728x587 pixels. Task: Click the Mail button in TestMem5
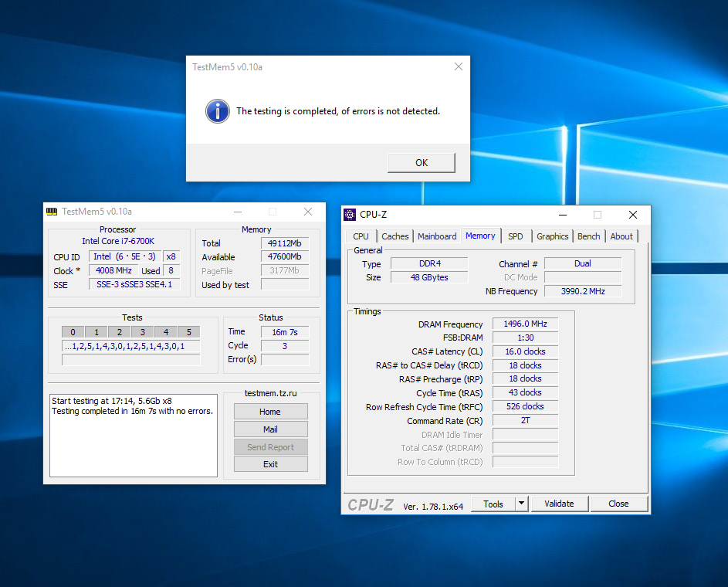(270, 429)
